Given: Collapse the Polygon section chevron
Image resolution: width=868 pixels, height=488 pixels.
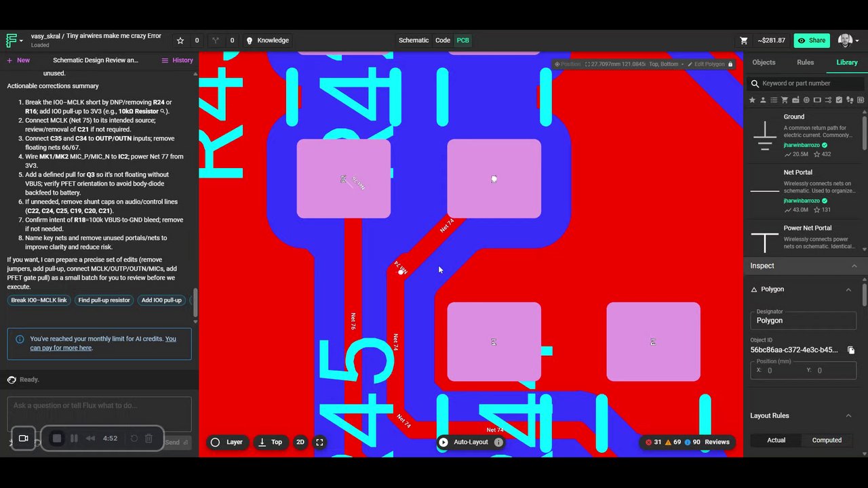Looking at the screenshot, I should (848, 289).
